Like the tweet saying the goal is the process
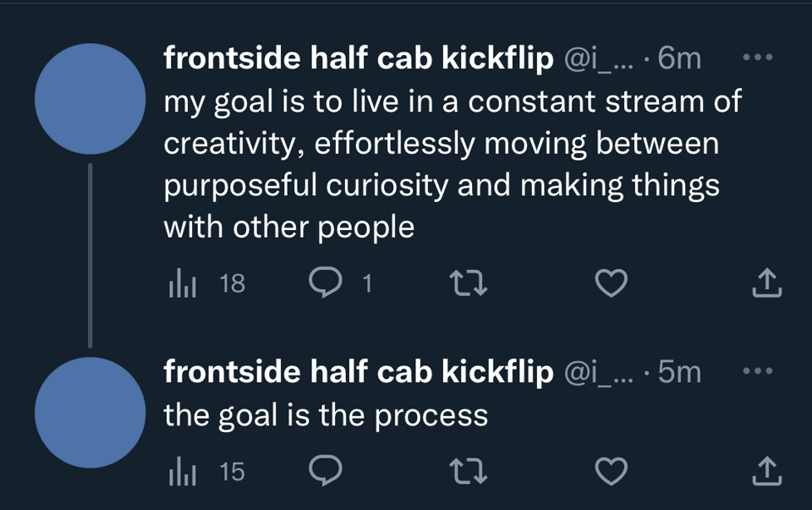 click(x=610, y=471)
